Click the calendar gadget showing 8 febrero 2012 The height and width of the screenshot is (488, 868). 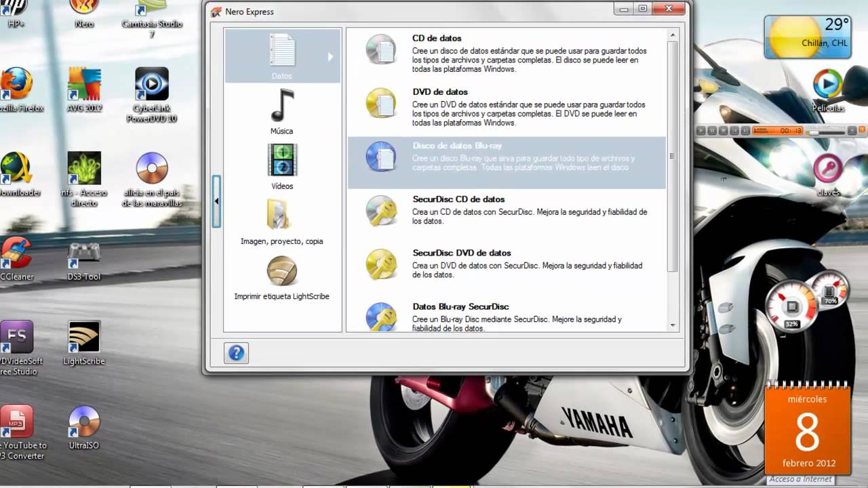tap(807, 428)
